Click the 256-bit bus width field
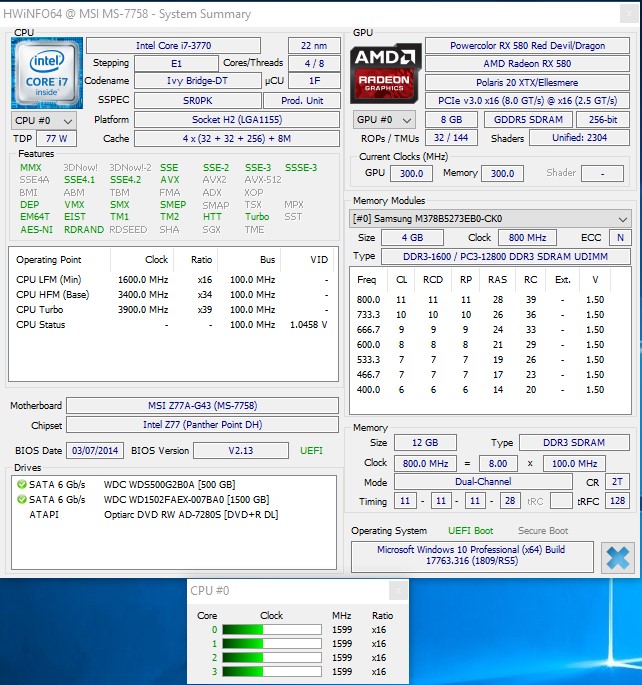This screenshot has height=685, width=642. pos(603,120)
